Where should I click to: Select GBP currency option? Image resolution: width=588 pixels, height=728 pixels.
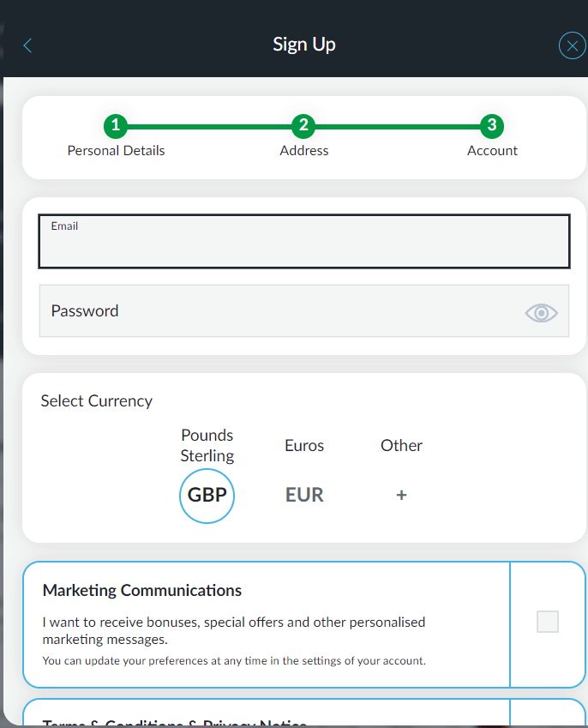207,496
